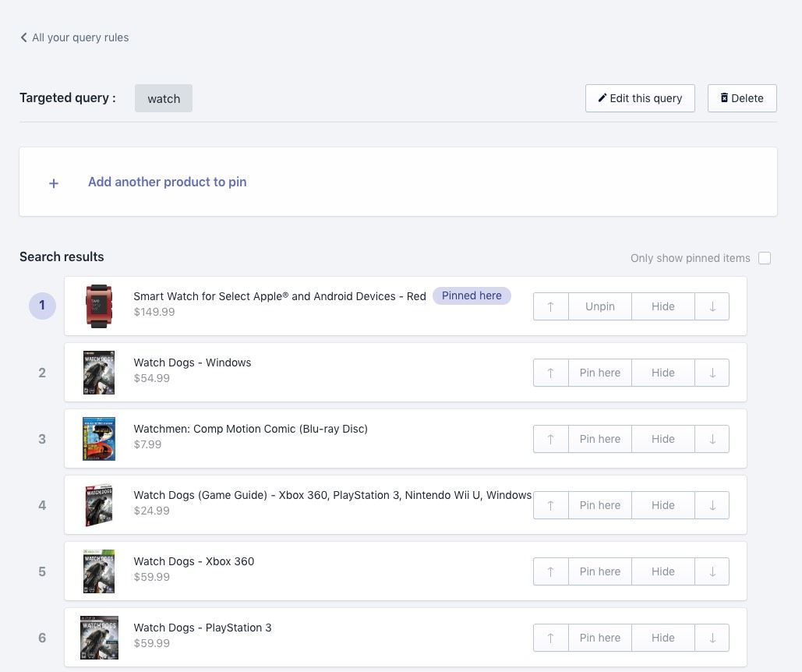Unpin the Smart Watch result

pos(599,306)
